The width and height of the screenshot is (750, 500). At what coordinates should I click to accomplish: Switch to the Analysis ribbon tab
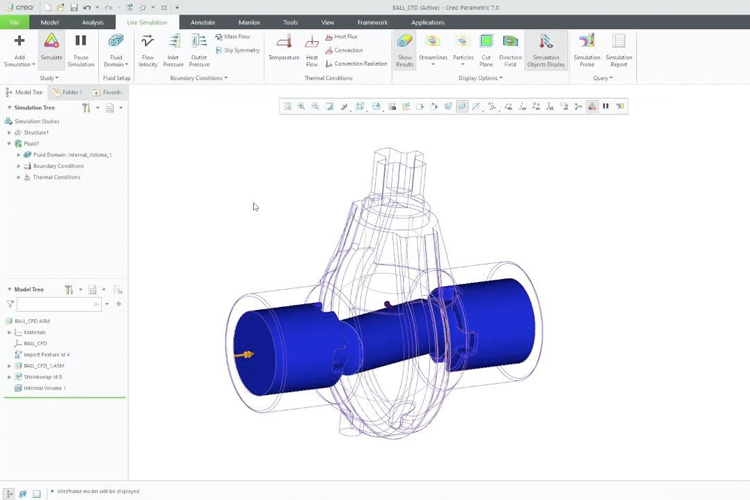pyautogui.click(x=92, y=22)
